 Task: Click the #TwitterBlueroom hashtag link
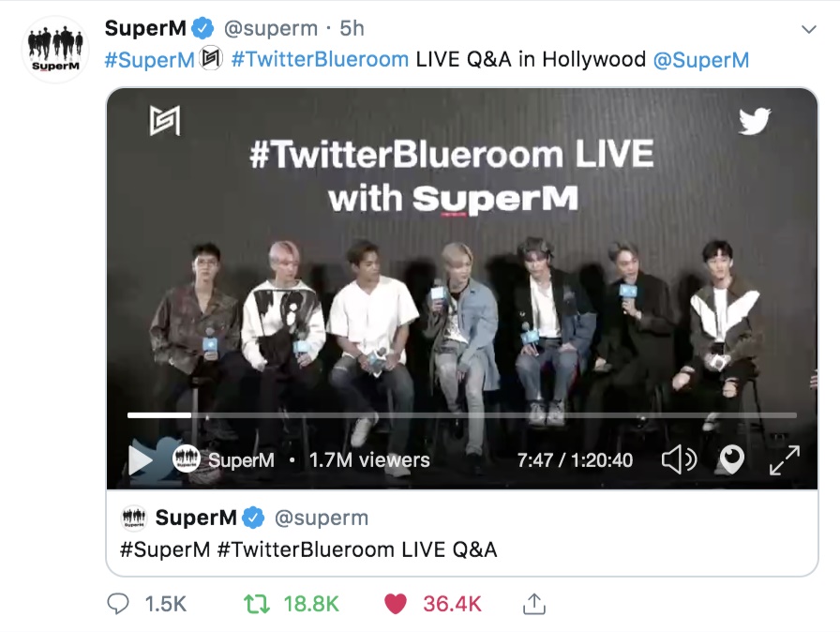click(320, 59)
